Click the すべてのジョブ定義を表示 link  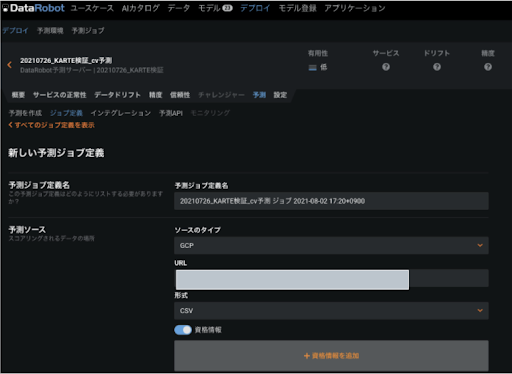point(52,125)
